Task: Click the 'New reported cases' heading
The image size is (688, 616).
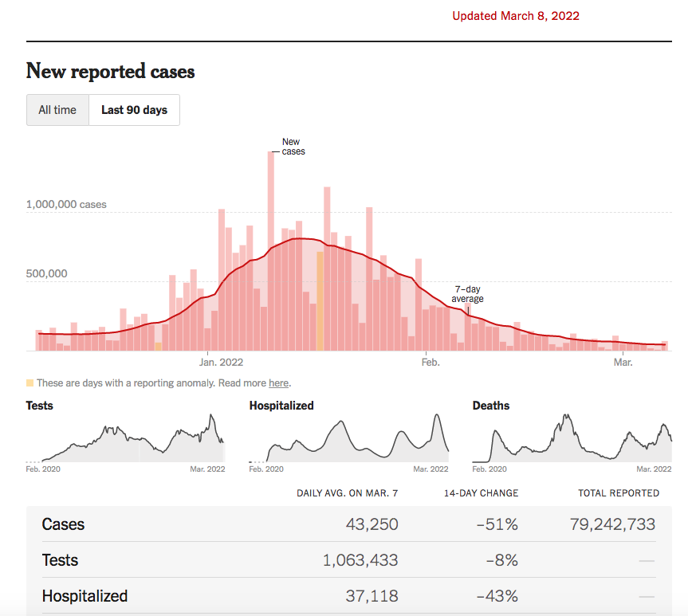Action: coord(110,71)
